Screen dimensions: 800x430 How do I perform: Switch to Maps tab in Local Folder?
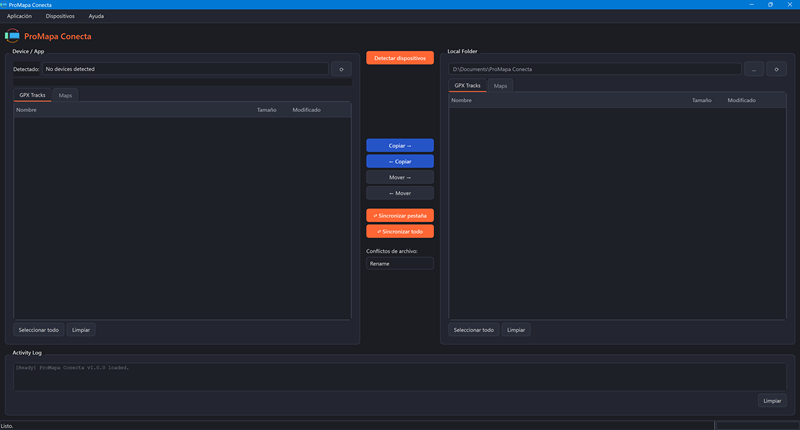(x=501, y=86)
